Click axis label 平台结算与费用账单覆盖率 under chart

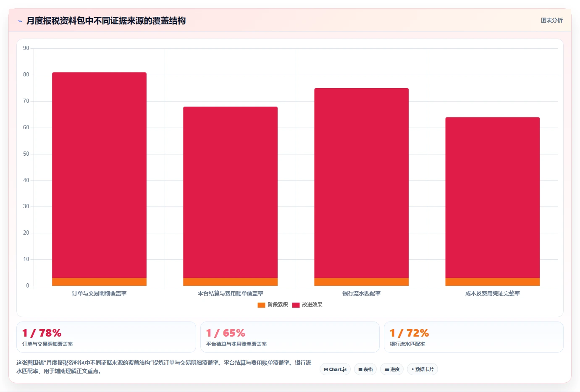click(x=230, y=293)
